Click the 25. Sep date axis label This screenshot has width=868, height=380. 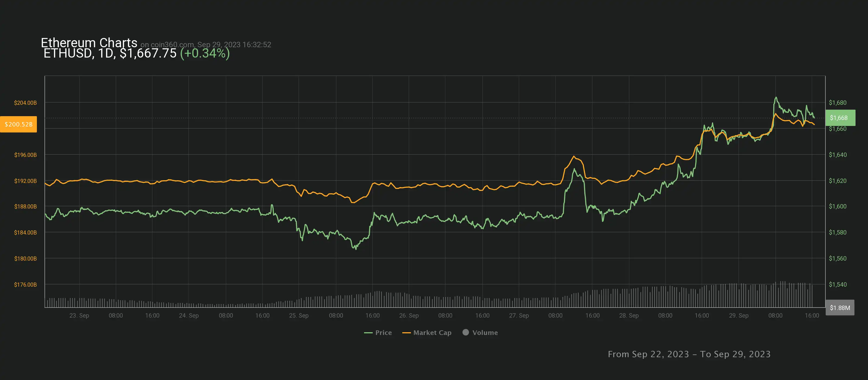point(299,315)
